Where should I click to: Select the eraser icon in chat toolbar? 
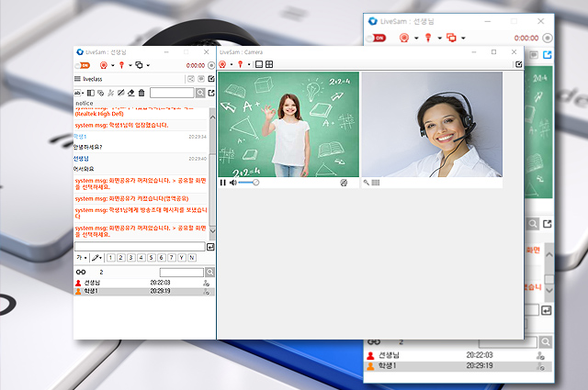tap(131, 93)
